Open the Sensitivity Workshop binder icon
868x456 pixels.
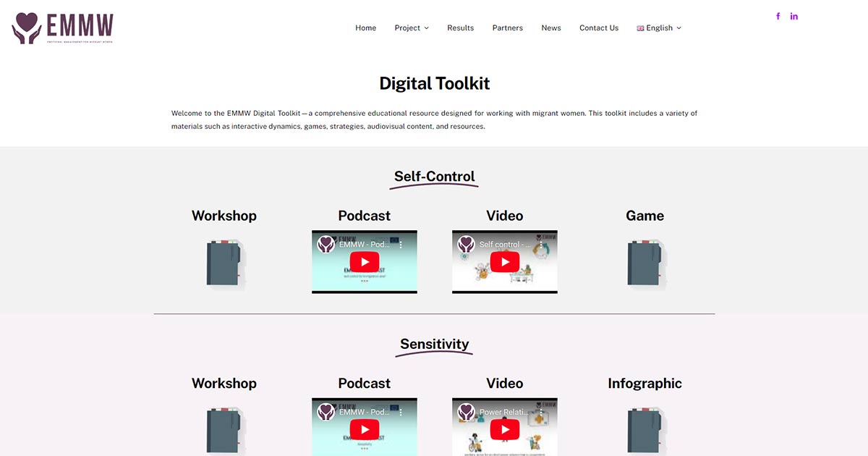click(x=224, y=431)
